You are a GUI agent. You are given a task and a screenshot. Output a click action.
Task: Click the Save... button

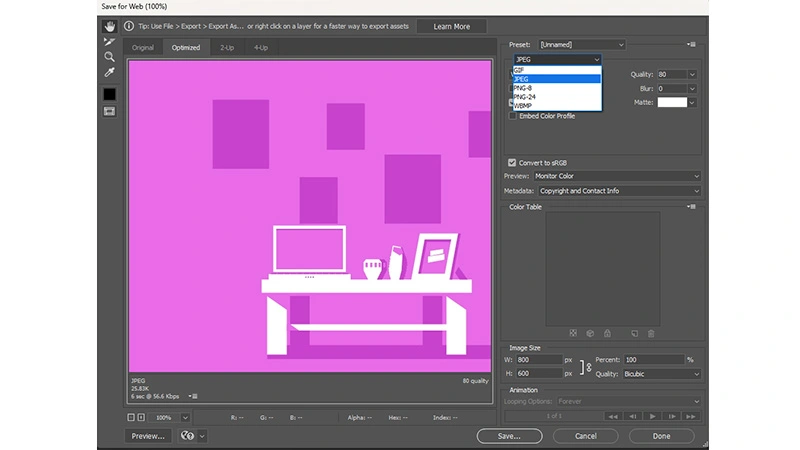click(x=509, y=436)
